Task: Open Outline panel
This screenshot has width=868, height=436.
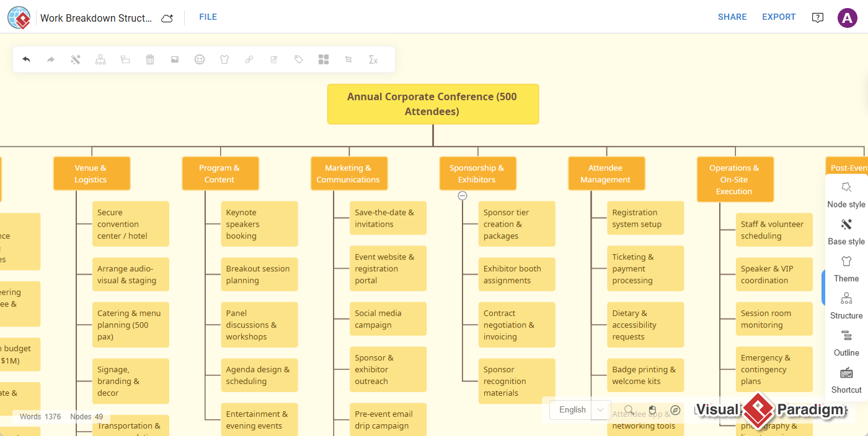Action: click(x=846, y=343)
